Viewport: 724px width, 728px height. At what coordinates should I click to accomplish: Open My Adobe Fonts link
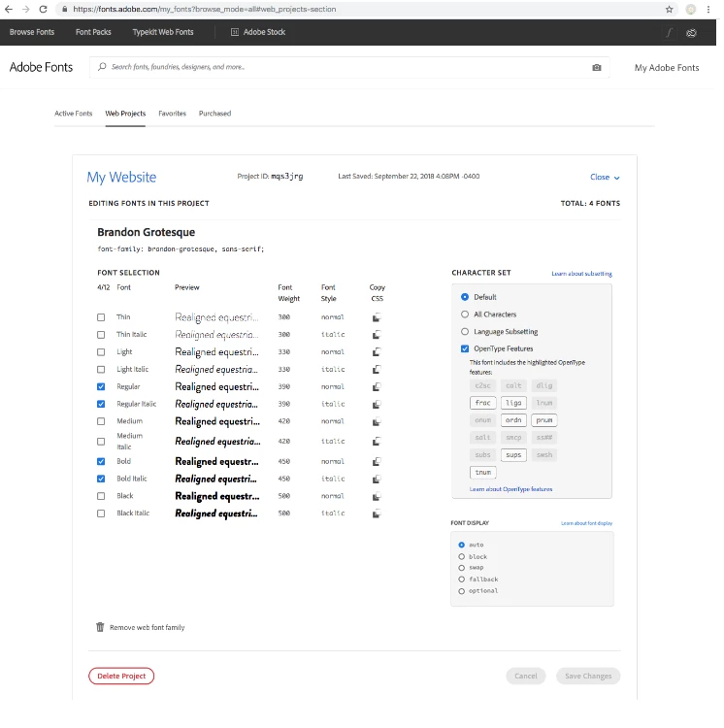click(667, 68)
